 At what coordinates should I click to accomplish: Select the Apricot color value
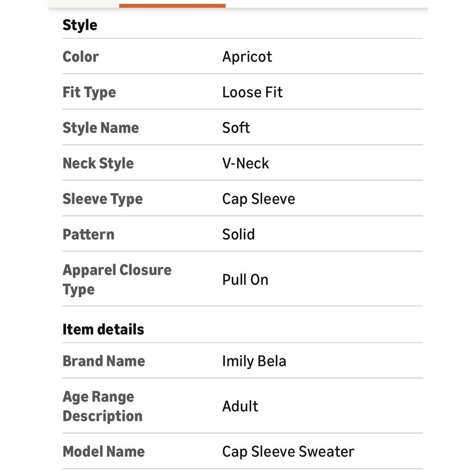247,57
